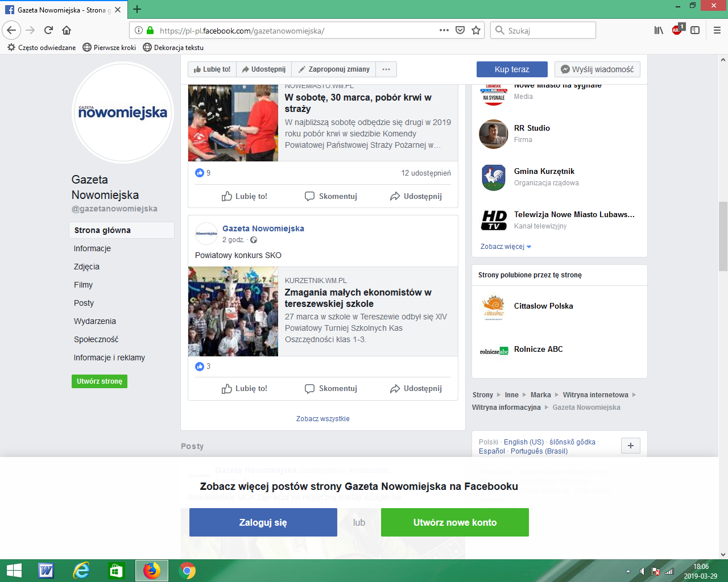Open Gmina Kurzętnik crest icon
This screenshot has height=582, width=728.
494,177
